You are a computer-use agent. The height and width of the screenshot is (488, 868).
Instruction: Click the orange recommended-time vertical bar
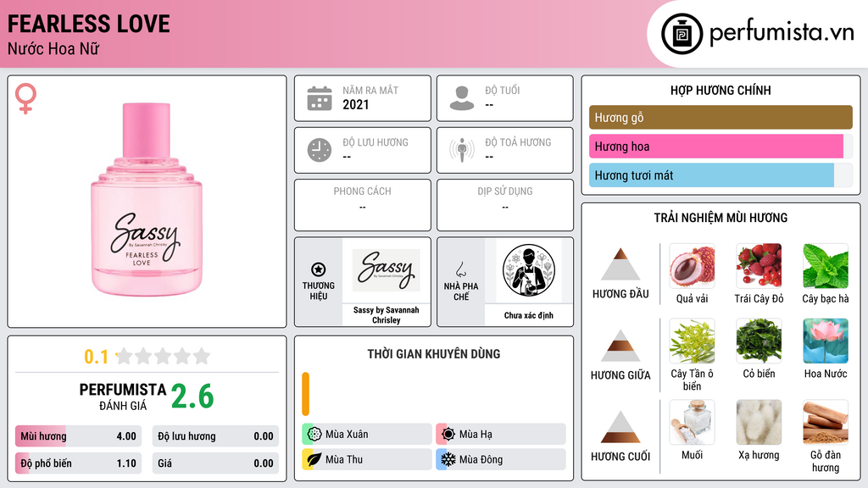305,394
